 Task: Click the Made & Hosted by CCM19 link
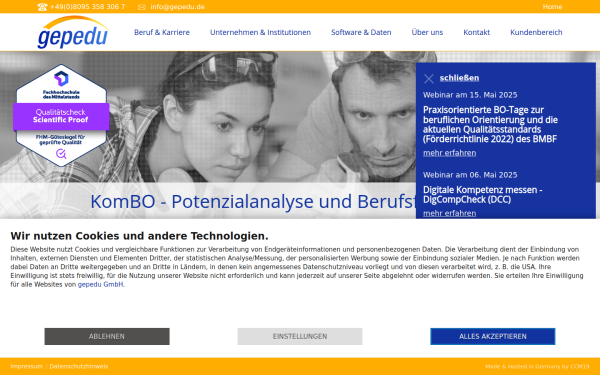click(537, 366)
